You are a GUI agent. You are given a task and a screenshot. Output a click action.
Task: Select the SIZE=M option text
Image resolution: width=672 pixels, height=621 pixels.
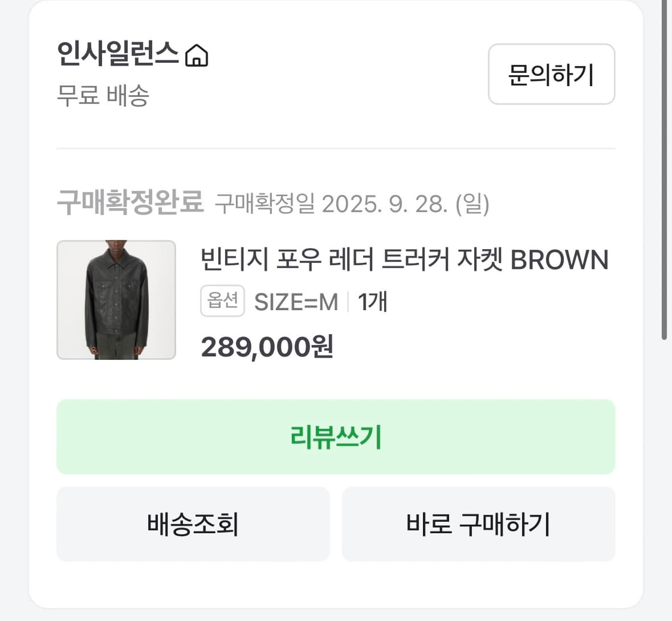(296, 302)
